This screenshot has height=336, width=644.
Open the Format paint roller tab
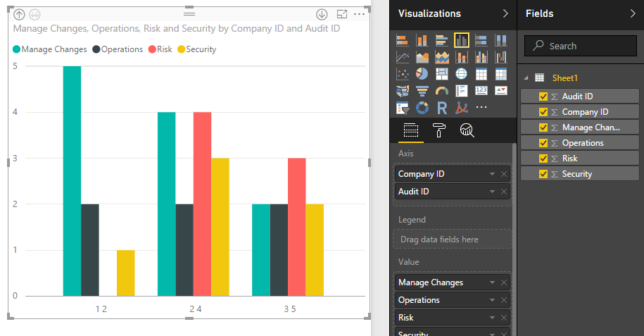[438, 130]
